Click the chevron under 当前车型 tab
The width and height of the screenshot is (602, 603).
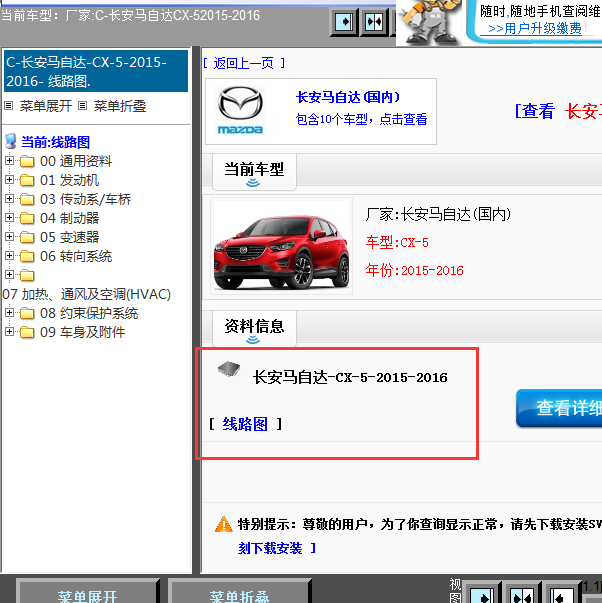point(253,183)
